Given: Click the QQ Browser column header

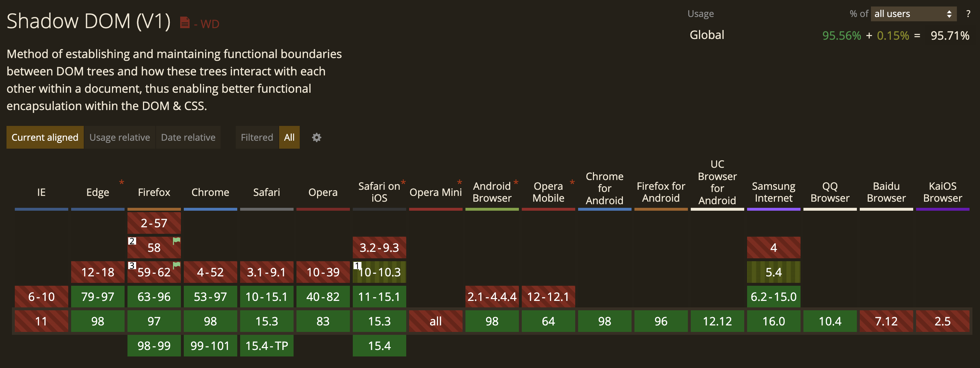Looking at the screenshot, I should [830, 192].
